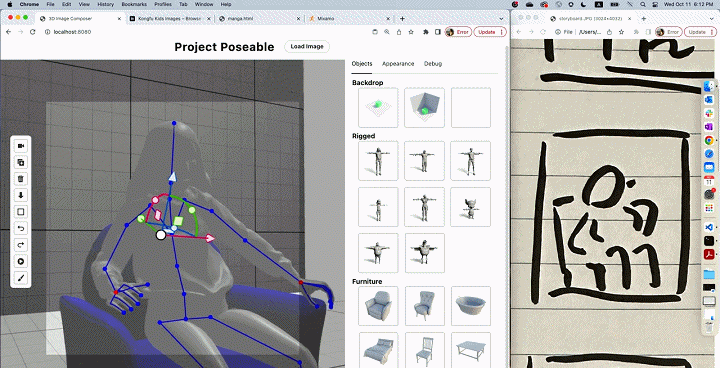Click the Load Image button
This screenshot has height=368, width=720.
[307, 46]
